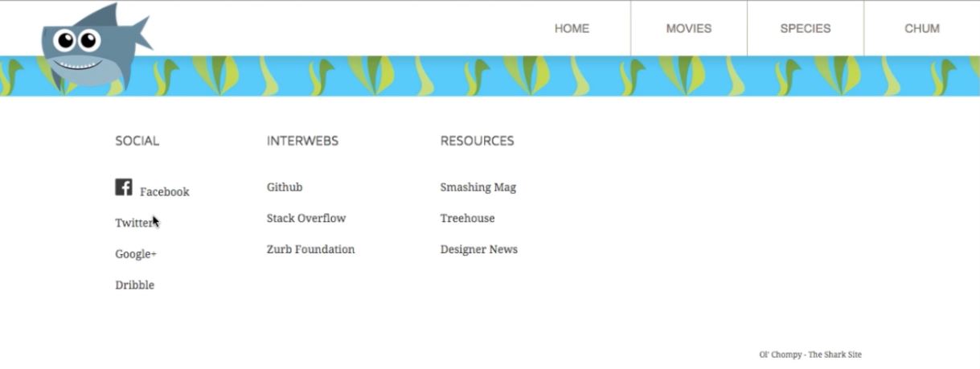Screen dimensions: 980x369
Task: Click the RESOURCES column heading
Action: [x=477, y=141]
